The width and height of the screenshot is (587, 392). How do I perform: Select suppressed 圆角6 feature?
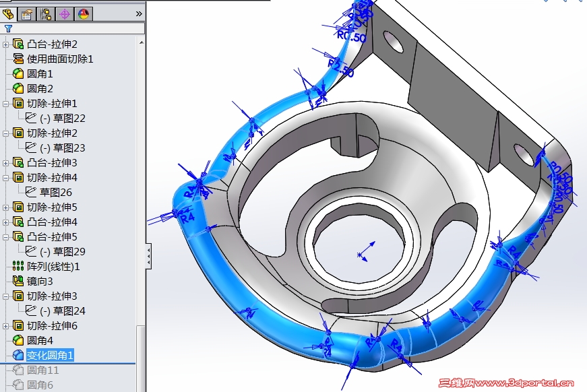click(x=40, y=385)
